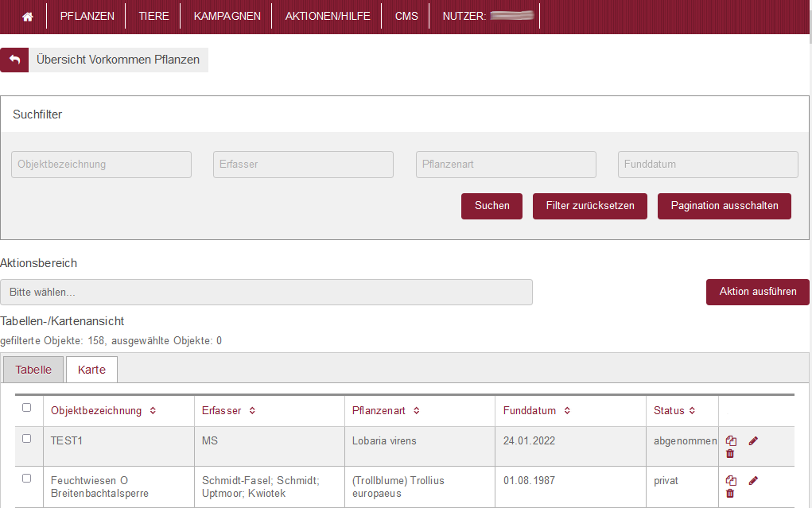Click the Aktion ausführen button
812x508 pixels.
pos(758,292)
